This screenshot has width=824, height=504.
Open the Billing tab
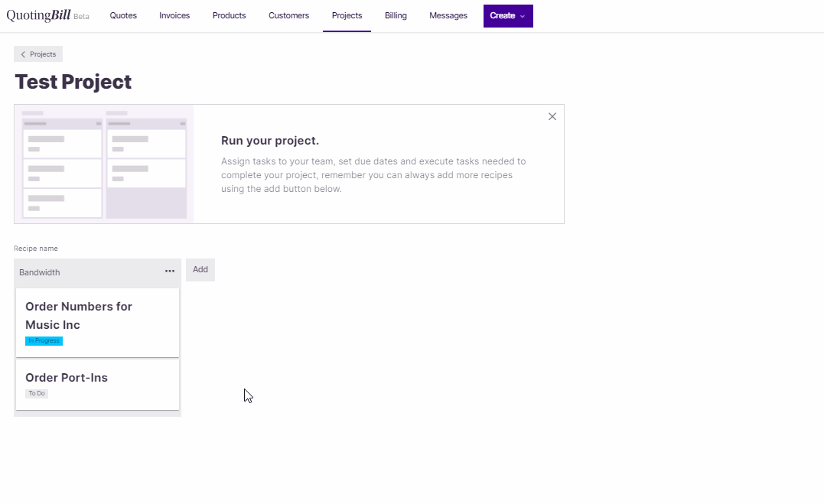[396, 16]
